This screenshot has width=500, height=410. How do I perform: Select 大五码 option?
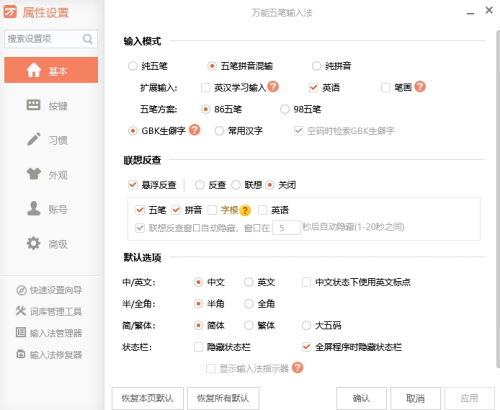tap(307, 325)
